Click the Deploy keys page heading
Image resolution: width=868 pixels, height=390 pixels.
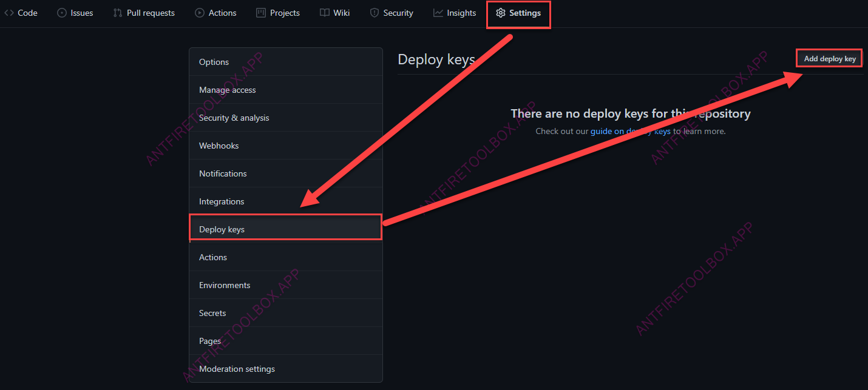click(x=436, y=59)
